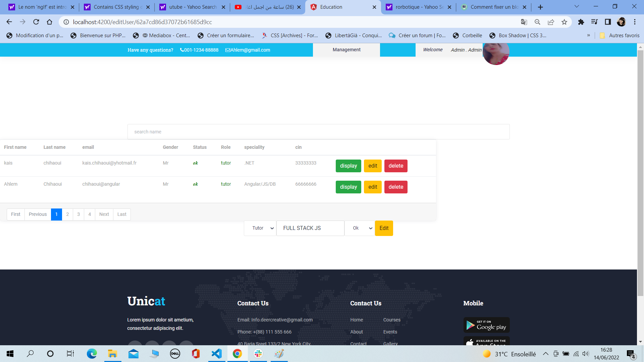Click the zoom magnifier icon in address bar
Viewport: 644px width, 362px height.
click(537, 22)
